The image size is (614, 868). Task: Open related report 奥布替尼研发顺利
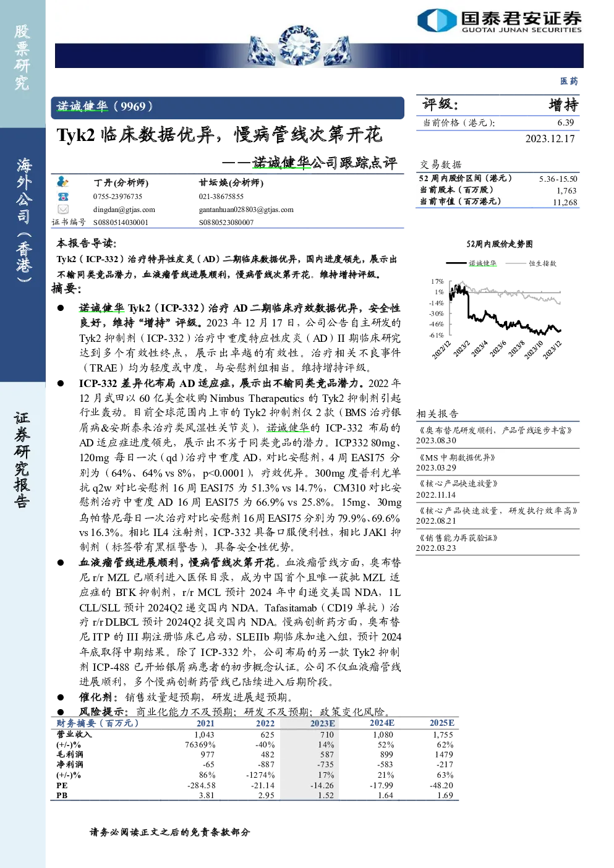(497, 430)
